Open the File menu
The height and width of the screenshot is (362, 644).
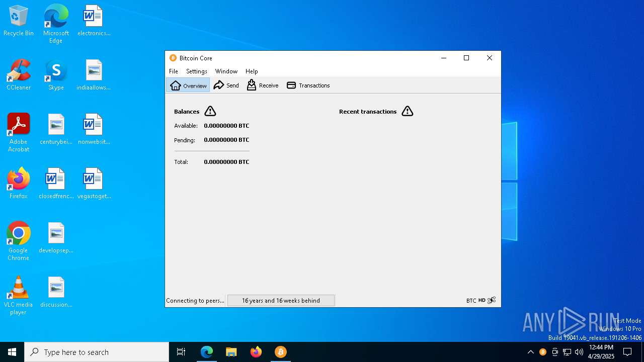coord(174,71)
